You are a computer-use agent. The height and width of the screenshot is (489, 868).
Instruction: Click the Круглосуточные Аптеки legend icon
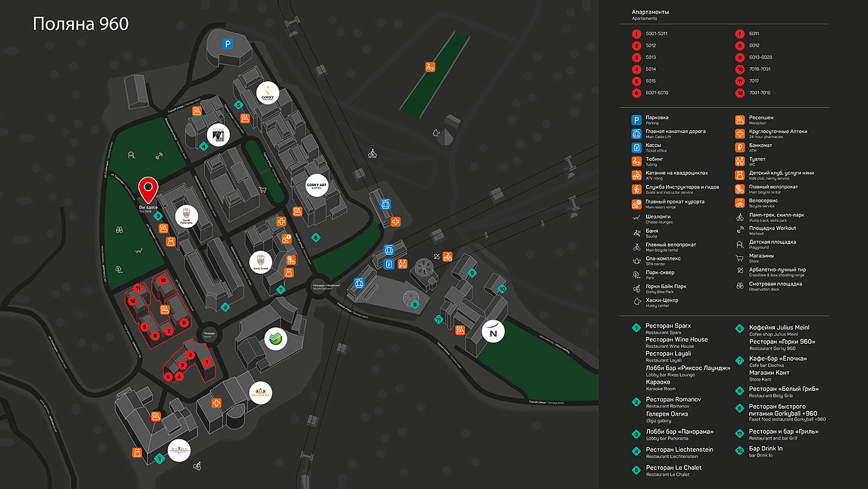click(x=740, y=133)
